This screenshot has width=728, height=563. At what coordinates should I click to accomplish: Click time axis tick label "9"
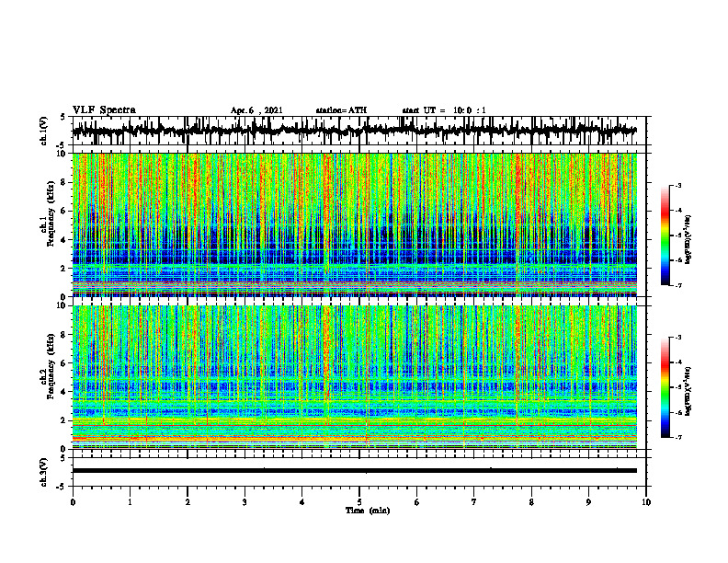click(588, 502)
